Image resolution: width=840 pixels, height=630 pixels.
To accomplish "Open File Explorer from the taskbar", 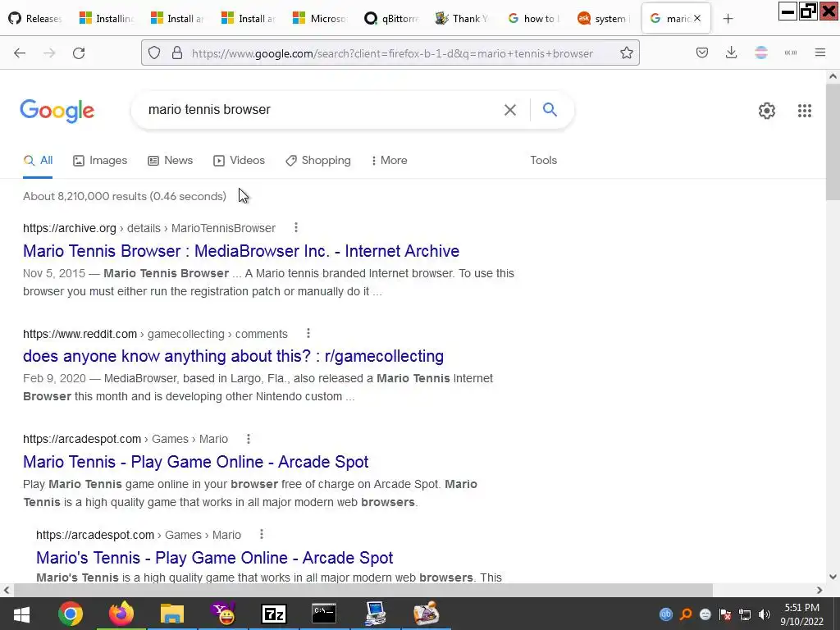I will 172,614.
